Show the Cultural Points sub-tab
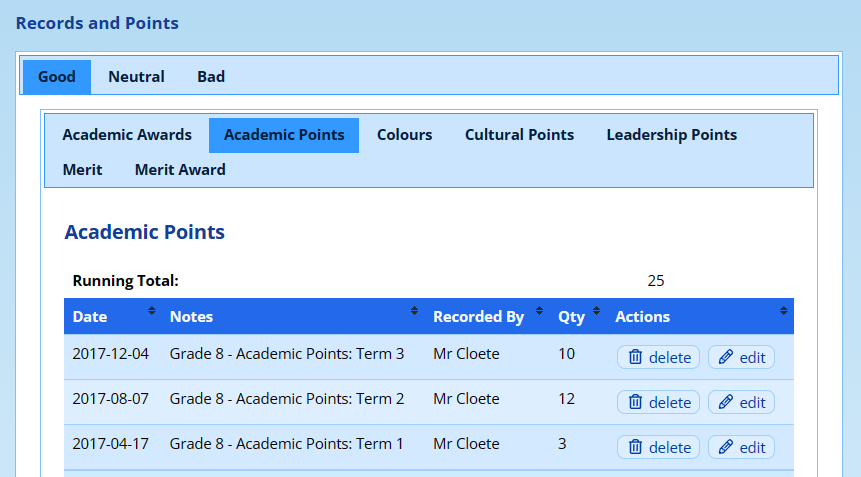Image resolution: width=861 pixels, height=477 pixels. coord(519,135)
